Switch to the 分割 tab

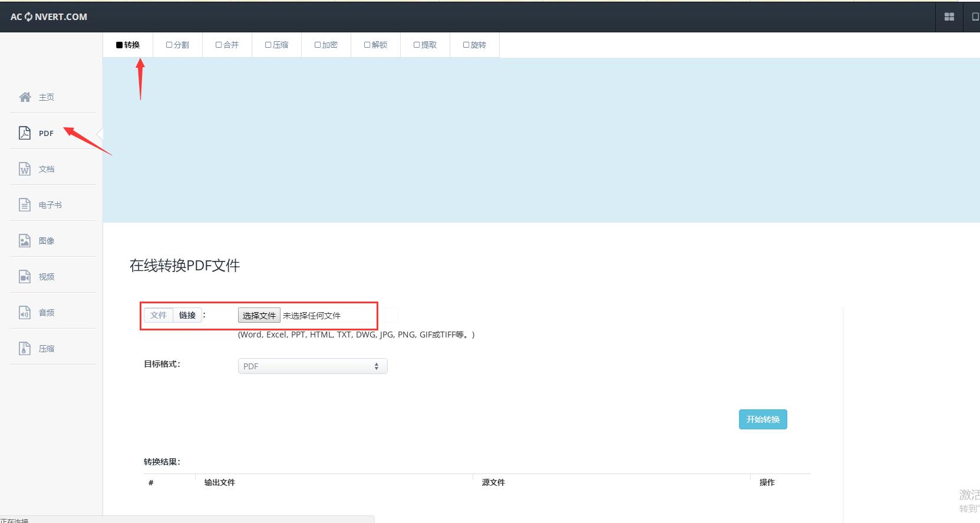pos(177,45)
